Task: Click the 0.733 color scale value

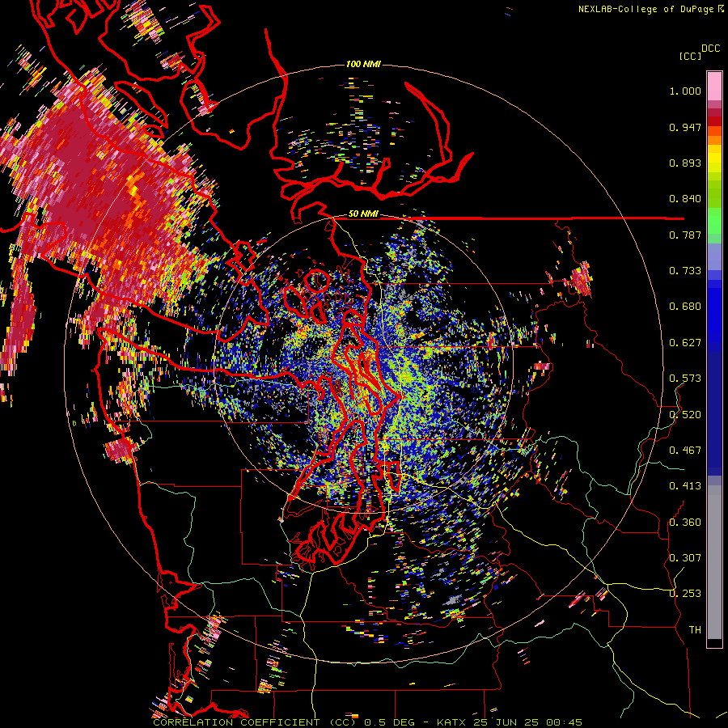Action: click(x=685, y=271)
